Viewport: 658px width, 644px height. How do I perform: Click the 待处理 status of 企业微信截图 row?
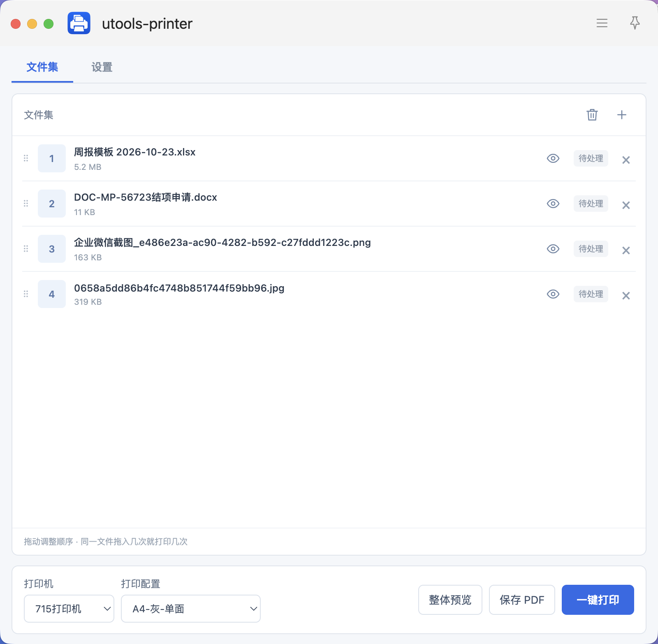(591, 249)
